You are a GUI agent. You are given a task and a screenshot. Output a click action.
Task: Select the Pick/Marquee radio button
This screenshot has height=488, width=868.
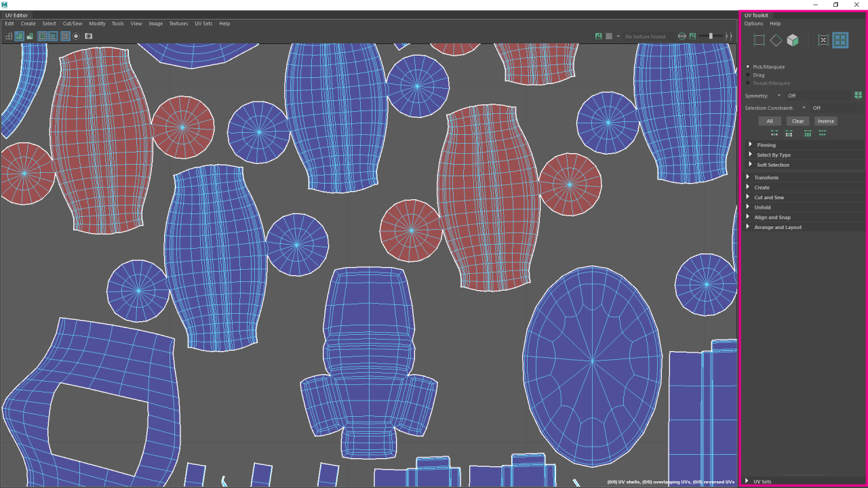(x=748, y=67)
